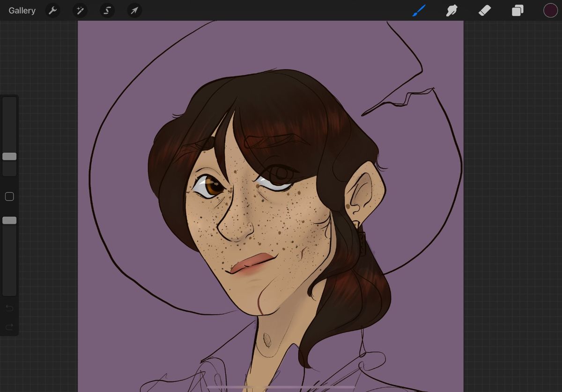Tap the square Modify button in sidebar
The image size is (562, 392).
point(9,196)
